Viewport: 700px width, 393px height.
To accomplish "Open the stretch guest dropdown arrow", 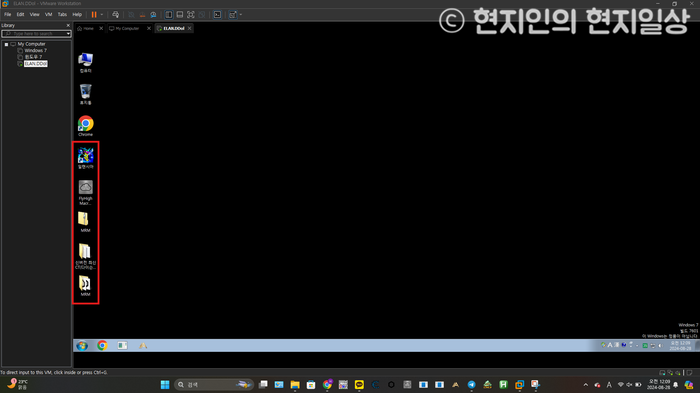I will pos(241,15).
